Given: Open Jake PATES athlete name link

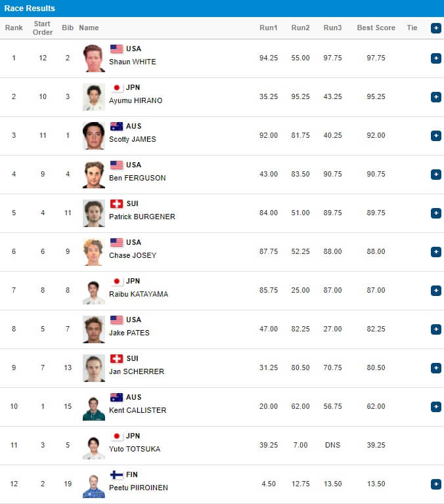Looking at the screenshot, I should coord(129,333).
